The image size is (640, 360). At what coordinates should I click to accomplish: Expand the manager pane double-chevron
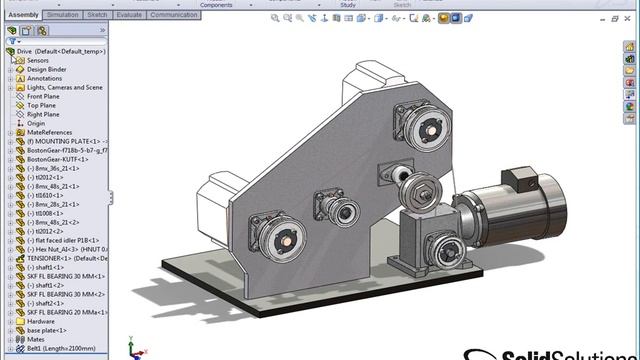pyautogui.click(x=102, y=30)
